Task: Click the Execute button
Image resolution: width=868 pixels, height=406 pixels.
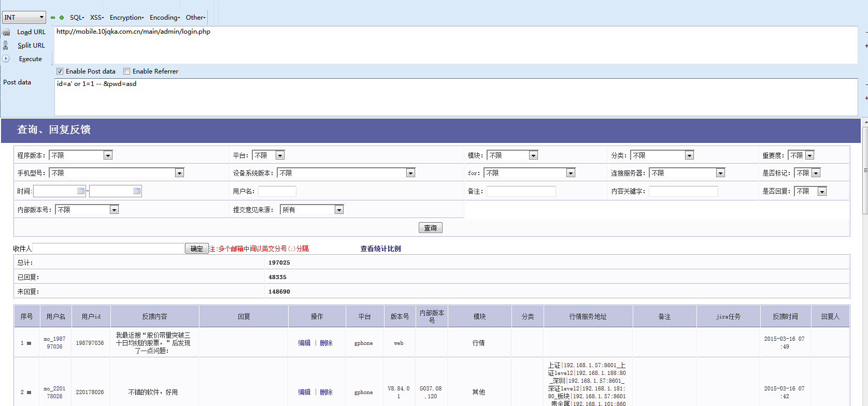Action: 31,59
